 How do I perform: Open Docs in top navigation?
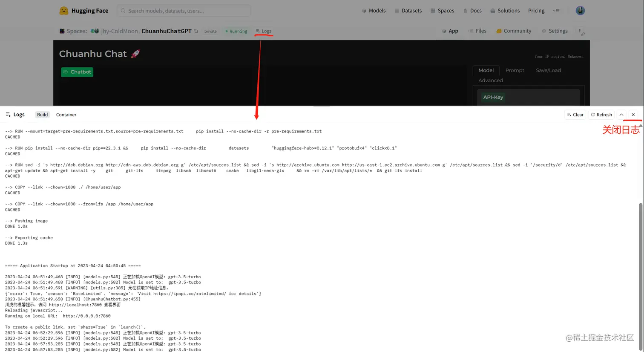coord(472,11)
